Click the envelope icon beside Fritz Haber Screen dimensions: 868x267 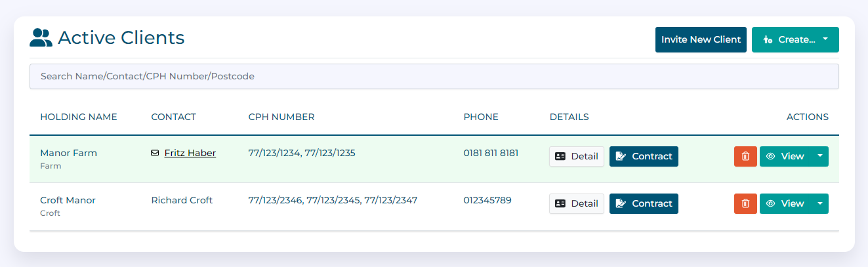coord(155,153)
